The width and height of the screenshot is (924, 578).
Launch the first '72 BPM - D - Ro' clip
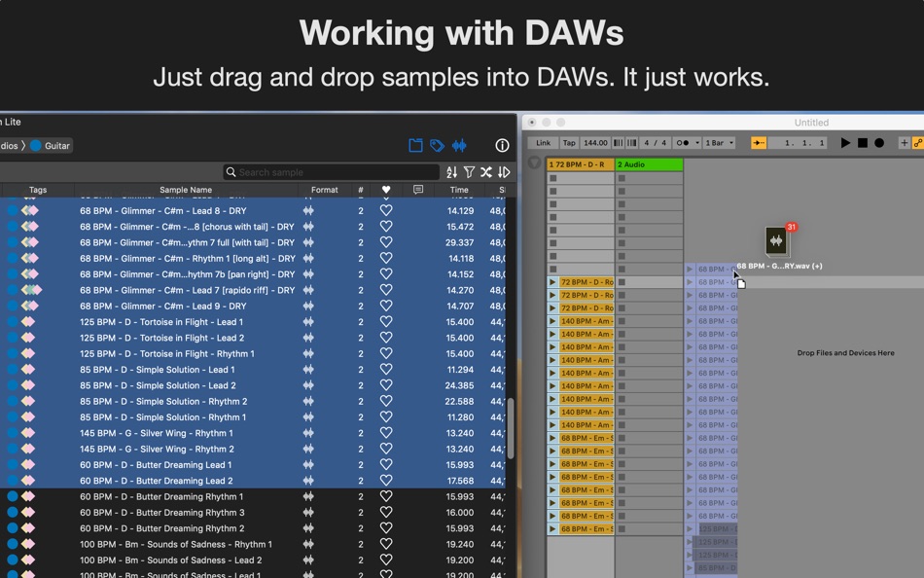coord(552,282)
